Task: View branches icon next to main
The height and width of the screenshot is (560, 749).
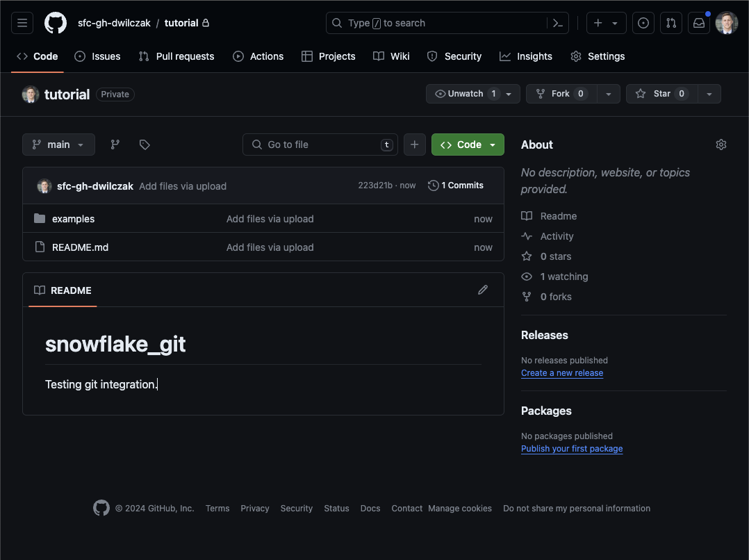Action: [x=115, y=145]
